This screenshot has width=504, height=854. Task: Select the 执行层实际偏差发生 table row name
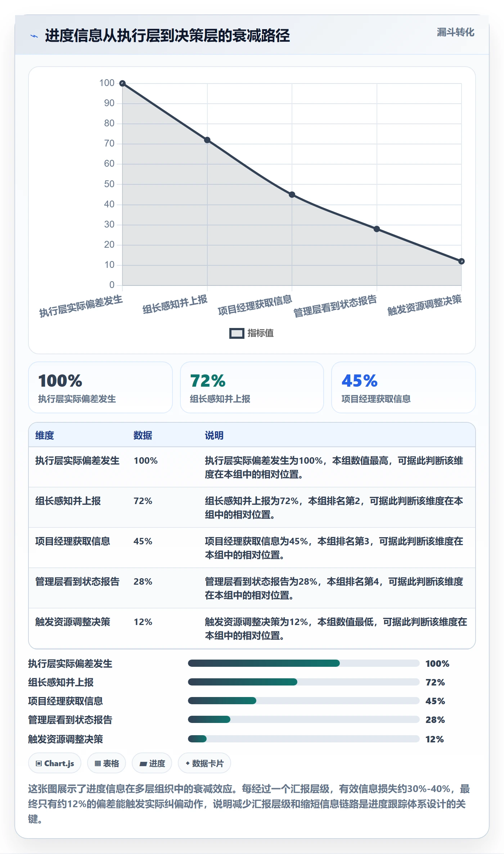pos(77,460)
